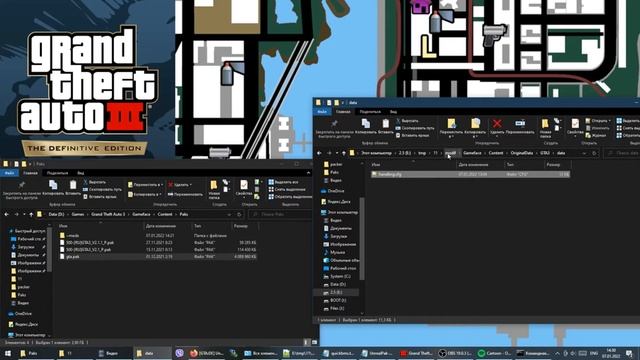This screenshot has height=360, width=640.
Task: Go up one folder in Paks window
Action: pos(31,214)
